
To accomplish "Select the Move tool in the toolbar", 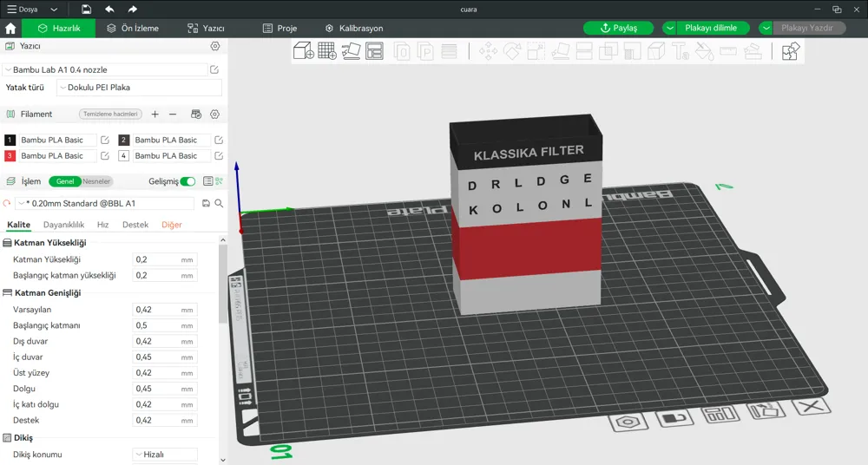I will point(488,51).
